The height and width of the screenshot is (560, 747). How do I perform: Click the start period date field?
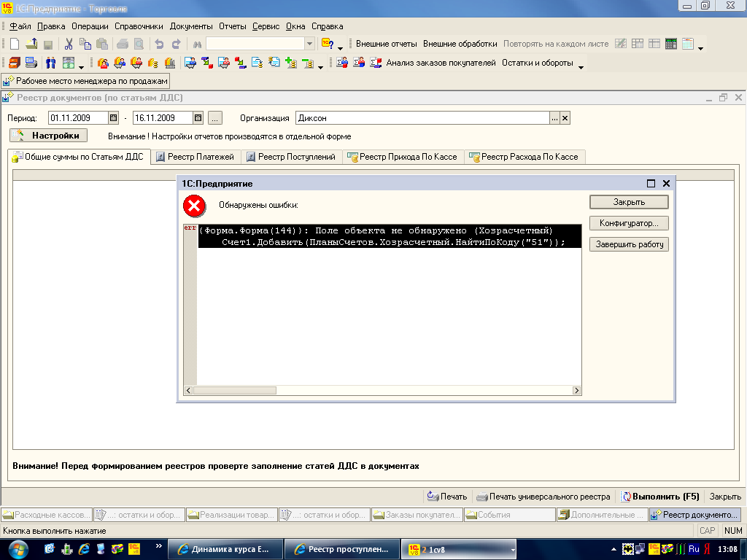(x=78, y=117)
